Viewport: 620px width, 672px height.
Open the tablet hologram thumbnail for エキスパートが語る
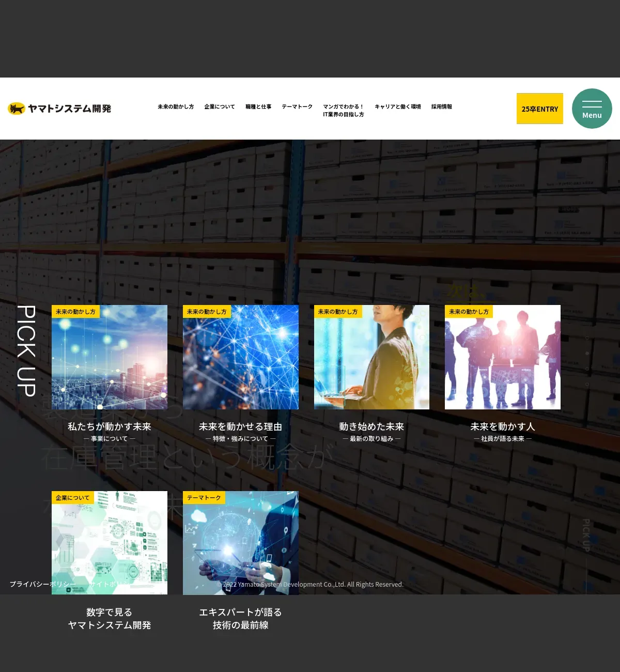[x=241, y=543]
